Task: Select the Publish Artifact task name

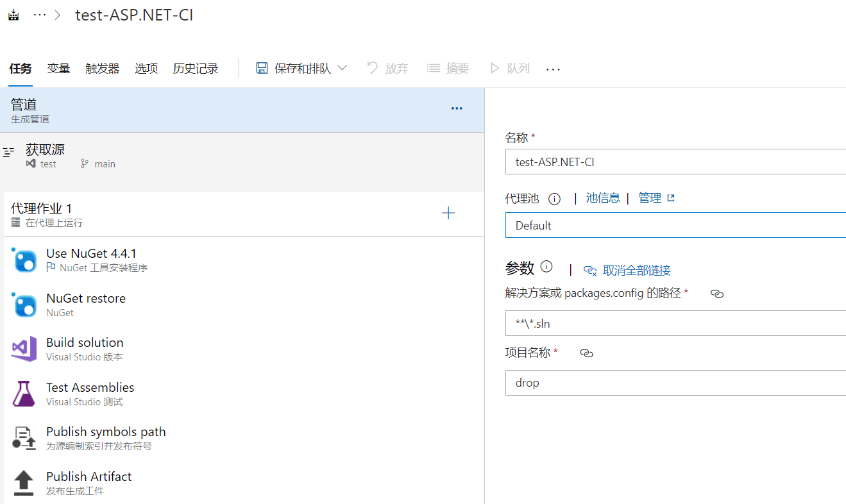Action: (89, 476)
